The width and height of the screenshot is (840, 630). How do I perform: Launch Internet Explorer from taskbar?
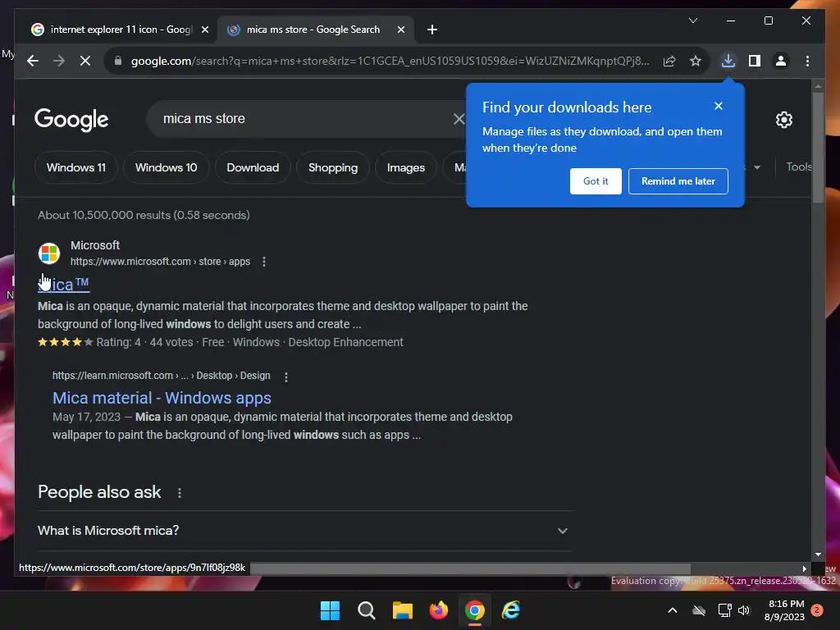511,610
